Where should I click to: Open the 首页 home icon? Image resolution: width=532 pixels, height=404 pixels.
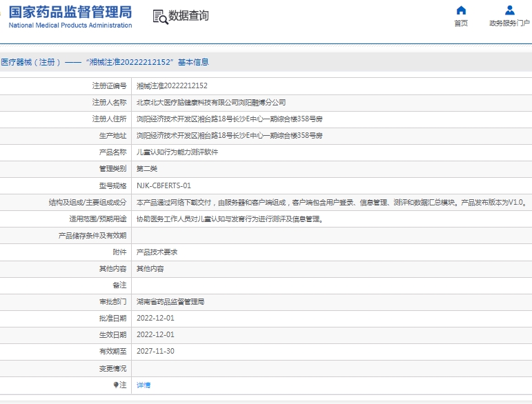click(461, 10)
